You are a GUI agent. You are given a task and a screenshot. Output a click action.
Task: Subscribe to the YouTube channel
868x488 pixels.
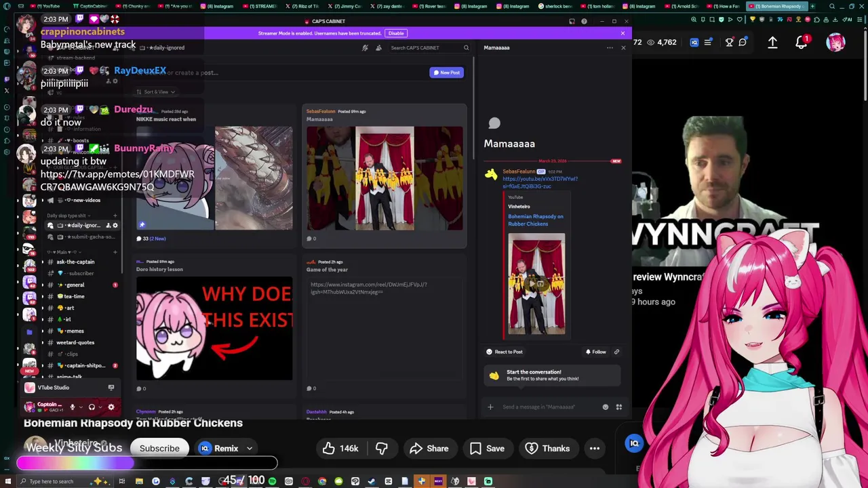click(159, 448)
